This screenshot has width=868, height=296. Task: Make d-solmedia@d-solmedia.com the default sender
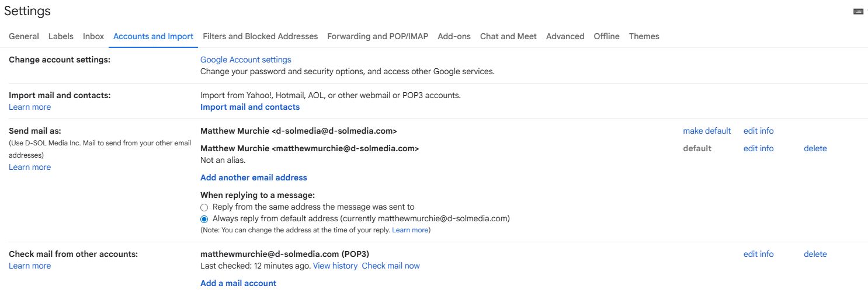click(x=707, y=131)
